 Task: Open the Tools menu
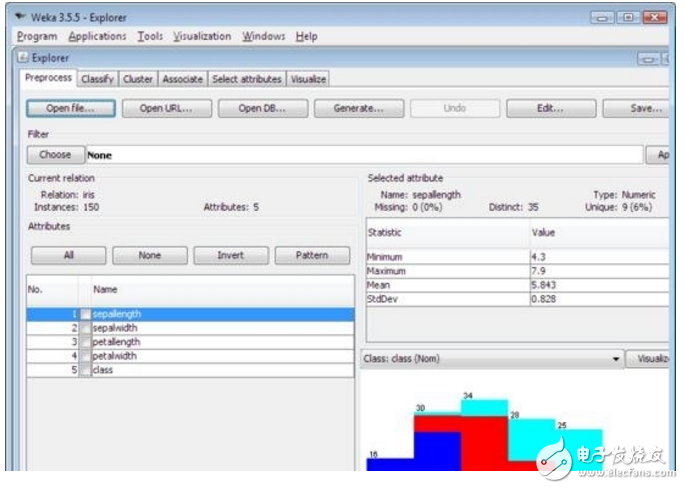[150, 36]
